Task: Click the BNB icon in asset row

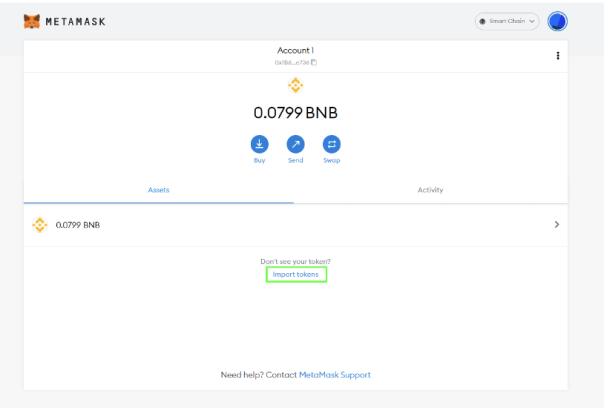Action: pos(40,225)
